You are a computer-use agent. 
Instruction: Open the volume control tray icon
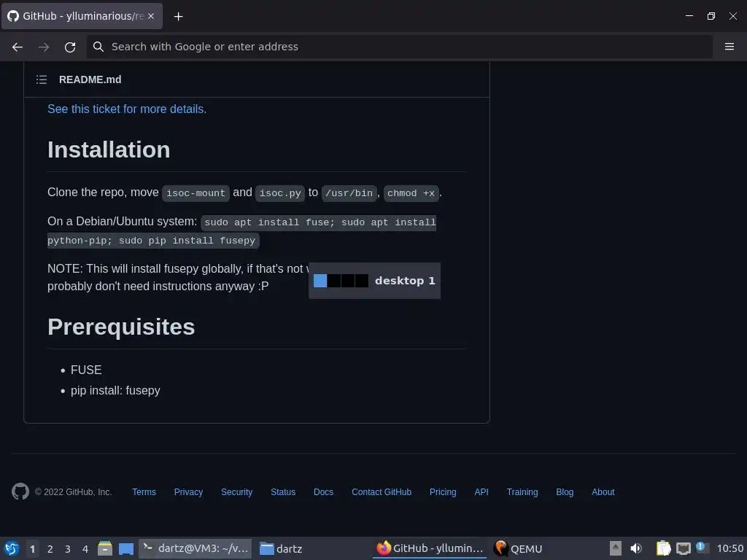pyautogui.click(x=636, y=548)
